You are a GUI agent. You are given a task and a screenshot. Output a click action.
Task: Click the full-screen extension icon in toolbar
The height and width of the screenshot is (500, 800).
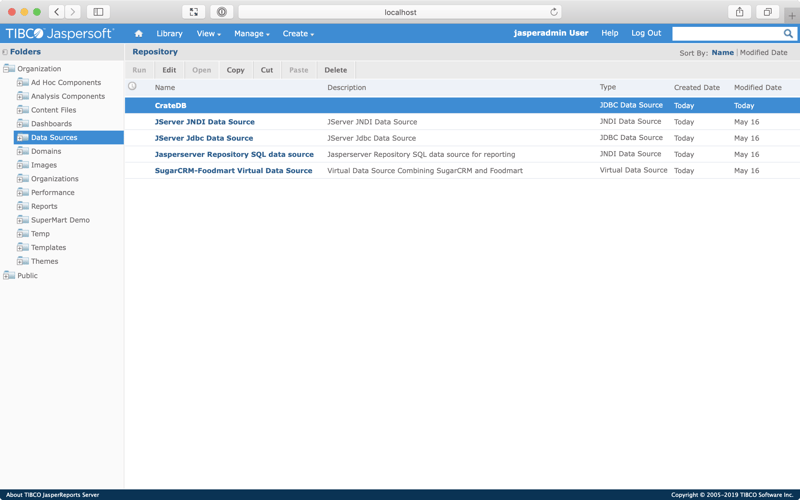coord(194,12)
